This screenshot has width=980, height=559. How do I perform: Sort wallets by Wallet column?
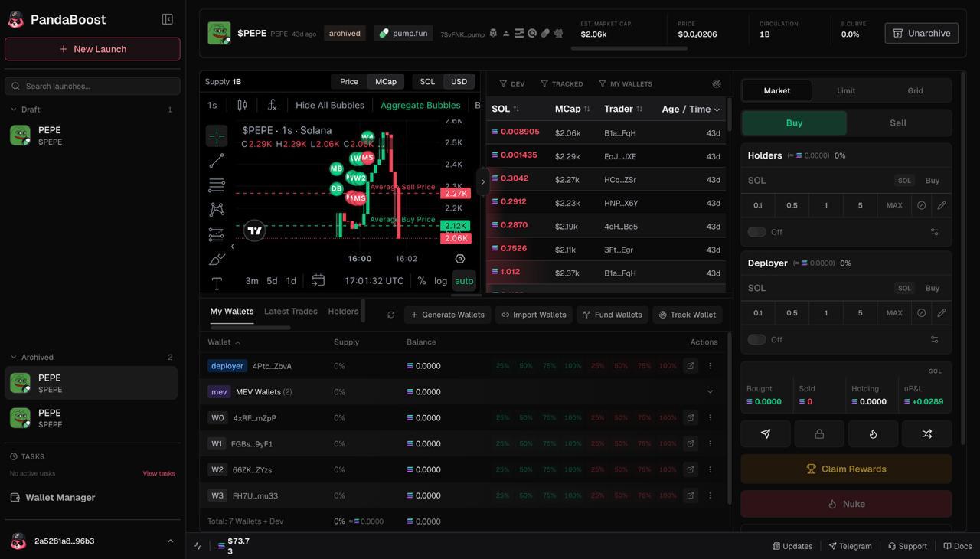[224, 342]
